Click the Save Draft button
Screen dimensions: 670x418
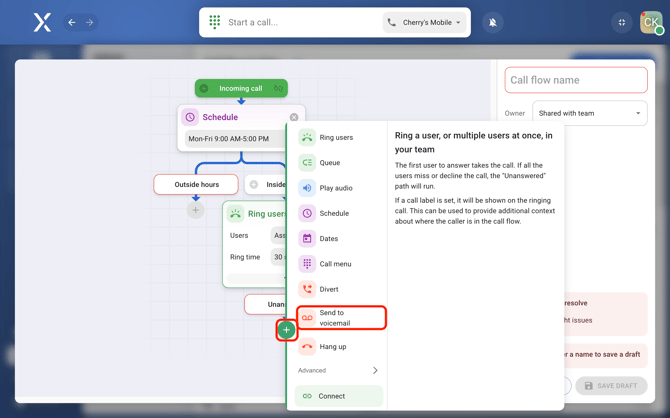(610, 386)
